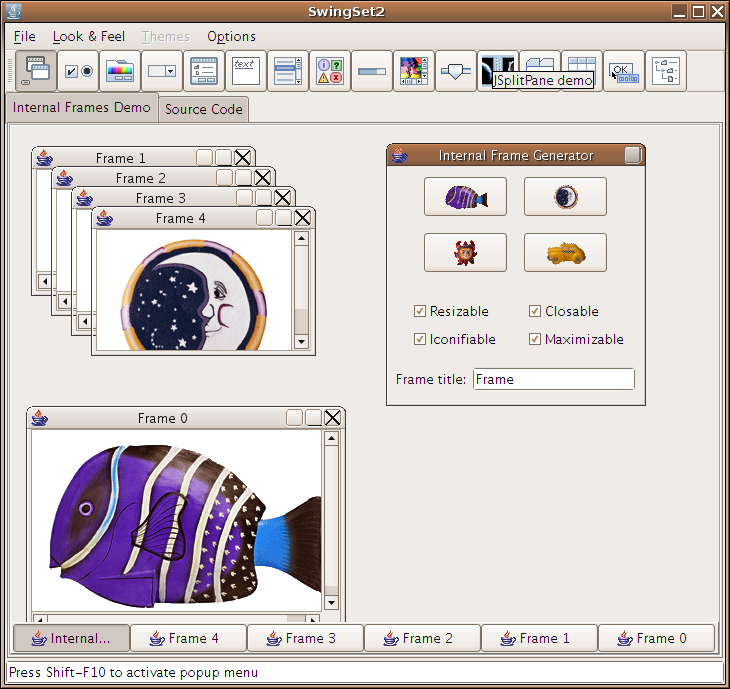Open the Tree demo toolbar icon

[666, 71]
